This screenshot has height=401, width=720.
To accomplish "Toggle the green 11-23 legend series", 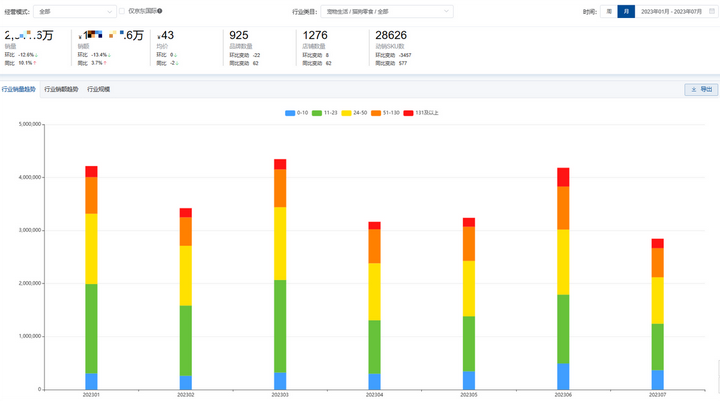I will click(x=325, y=113).
